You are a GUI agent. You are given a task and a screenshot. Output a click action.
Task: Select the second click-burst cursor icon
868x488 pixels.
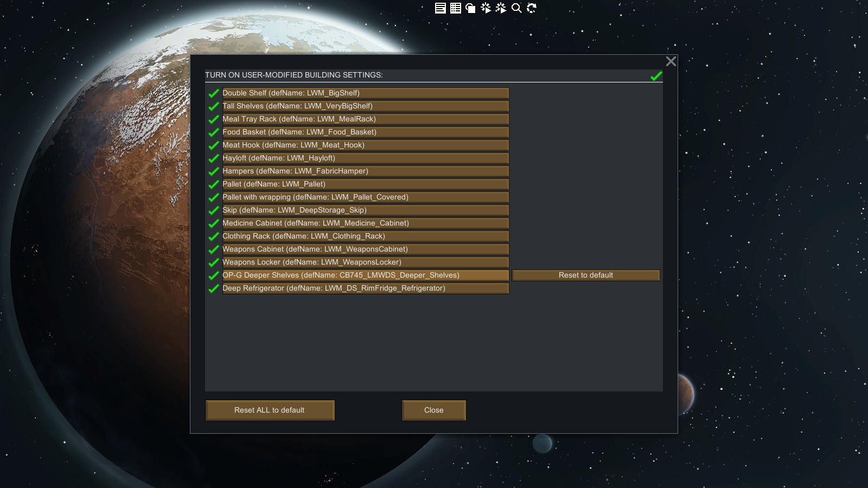coord(501,8)
